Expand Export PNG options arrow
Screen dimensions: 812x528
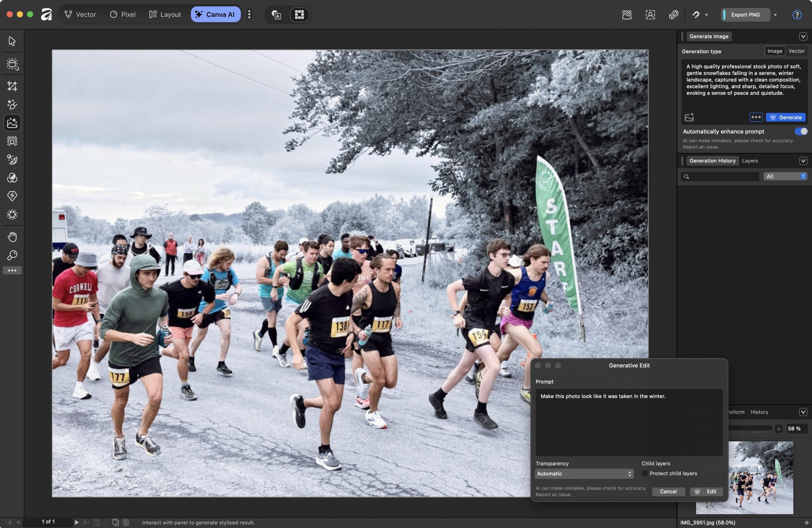point(775,15)
